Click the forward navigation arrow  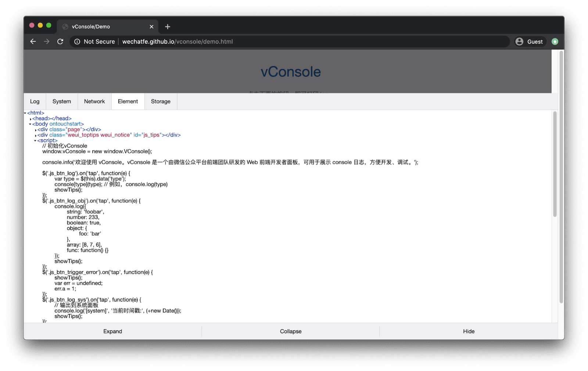pyautogui.click(x=47, y=42)
